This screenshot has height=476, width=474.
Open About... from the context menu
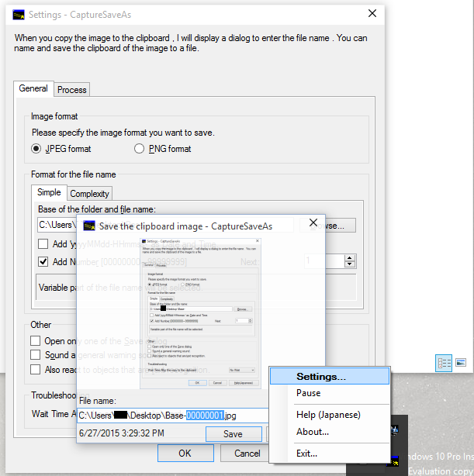tap(330, 432)
